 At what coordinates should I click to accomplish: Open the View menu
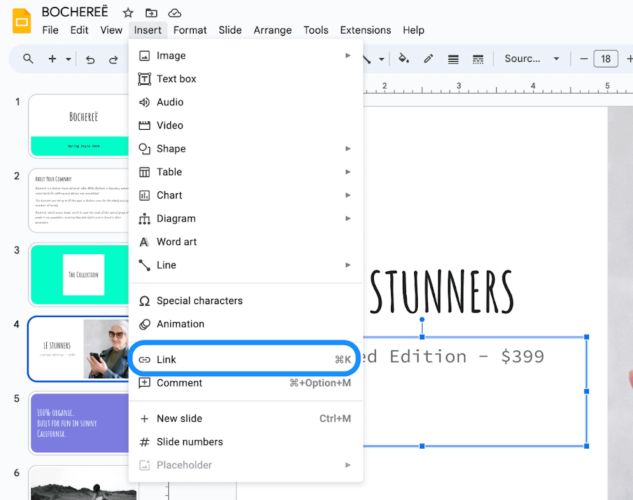pos(111,30)
